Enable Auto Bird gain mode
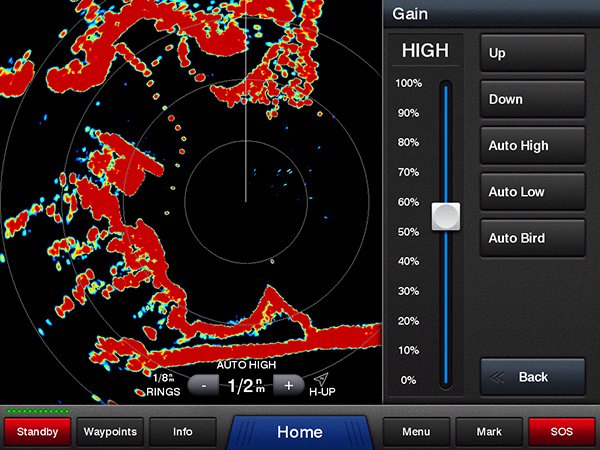 click(x=532, y=238)
